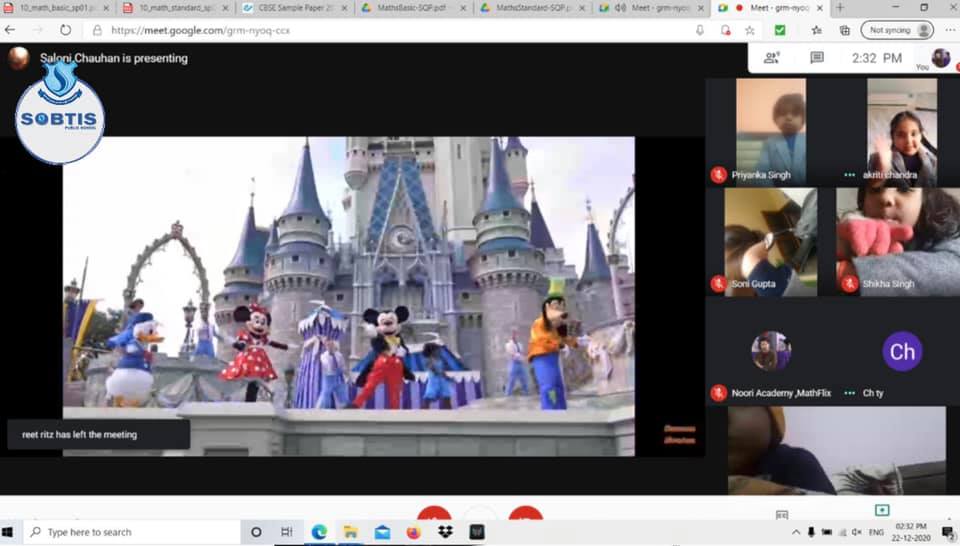Open Dropbox from the taskbar
Viewport: 960px width, 546px height.
point(445,532)
